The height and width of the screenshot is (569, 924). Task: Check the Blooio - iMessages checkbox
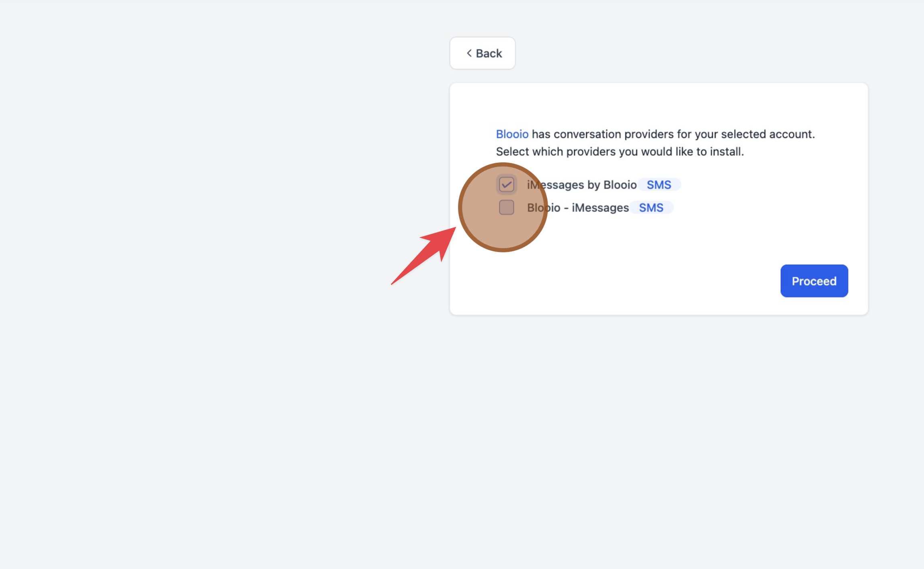(507, 207)
